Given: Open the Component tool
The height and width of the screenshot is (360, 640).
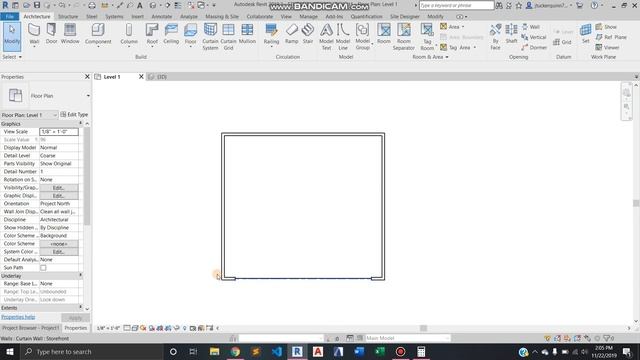Looking at the screenshot, I should tap(98, 34).
